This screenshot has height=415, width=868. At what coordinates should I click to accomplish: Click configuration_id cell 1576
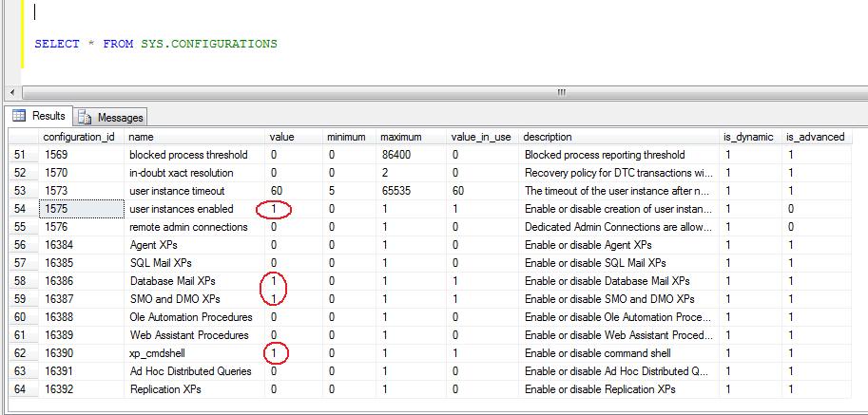(x=82, y=227)
